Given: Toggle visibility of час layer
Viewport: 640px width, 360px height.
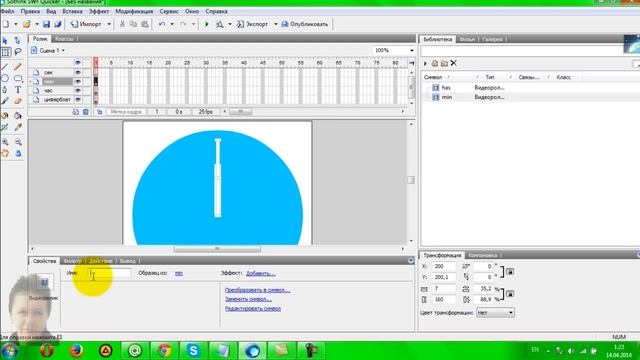Looking at the screenshot, I should [78, 91].
